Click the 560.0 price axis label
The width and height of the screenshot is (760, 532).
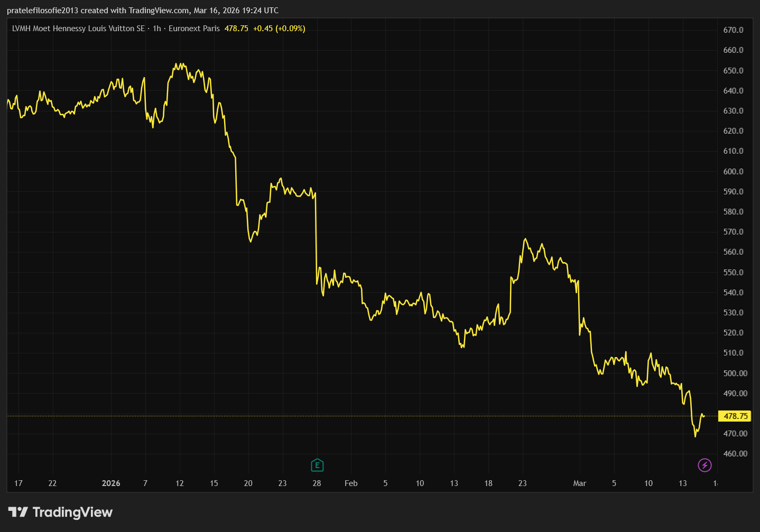pyautogui.click(x=733, y=252)
